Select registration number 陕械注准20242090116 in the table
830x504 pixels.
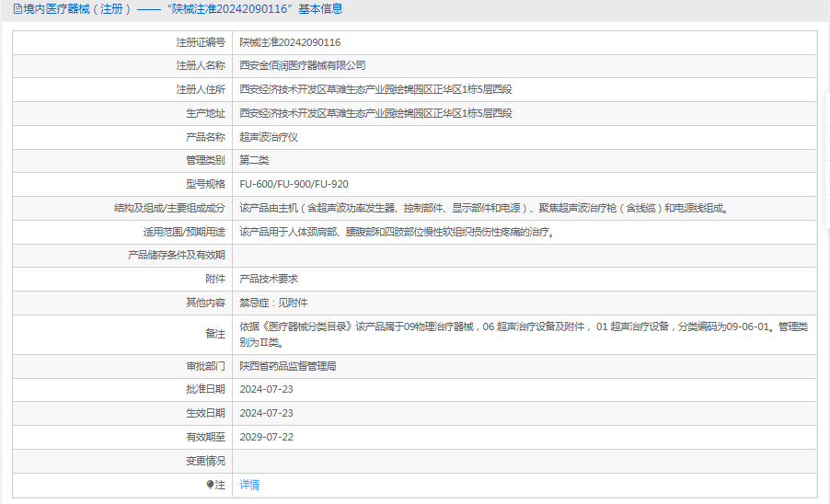point(290,42)
